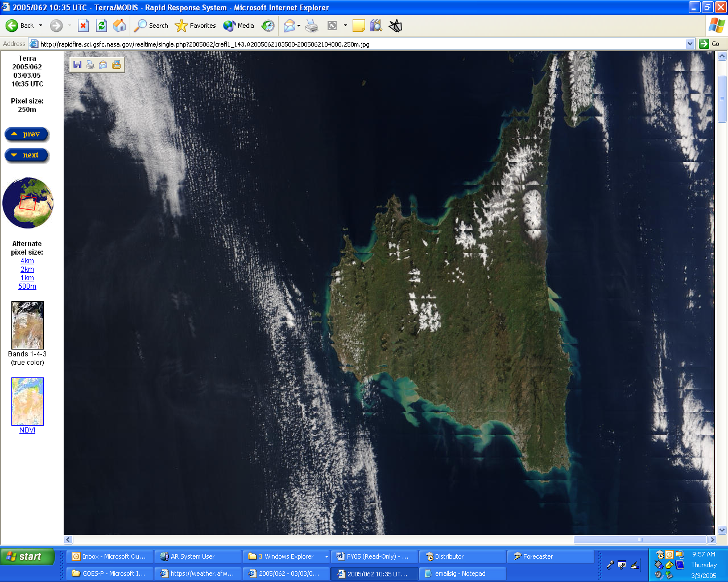Expand the Back button history dropdown
This screenshot has height=582, width=728.
[41, 26]
